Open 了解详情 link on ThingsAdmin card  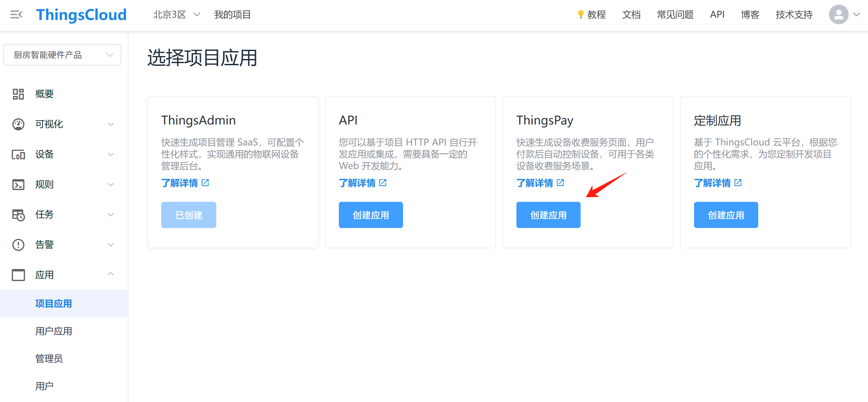(180, 183)
